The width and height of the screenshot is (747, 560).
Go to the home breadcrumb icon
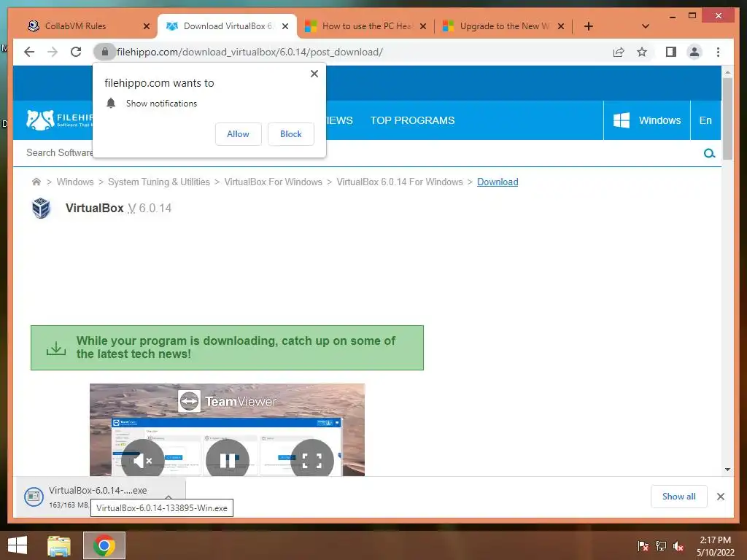36,182
